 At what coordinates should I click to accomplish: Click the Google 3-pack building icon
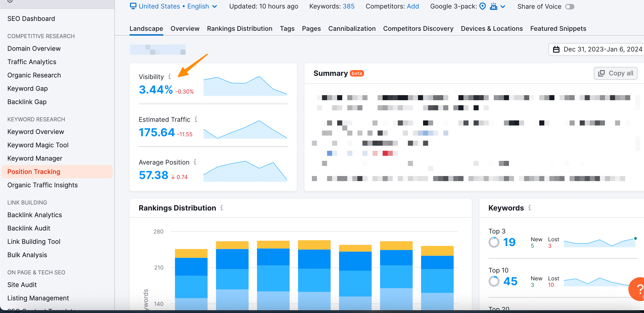[494, 6]
